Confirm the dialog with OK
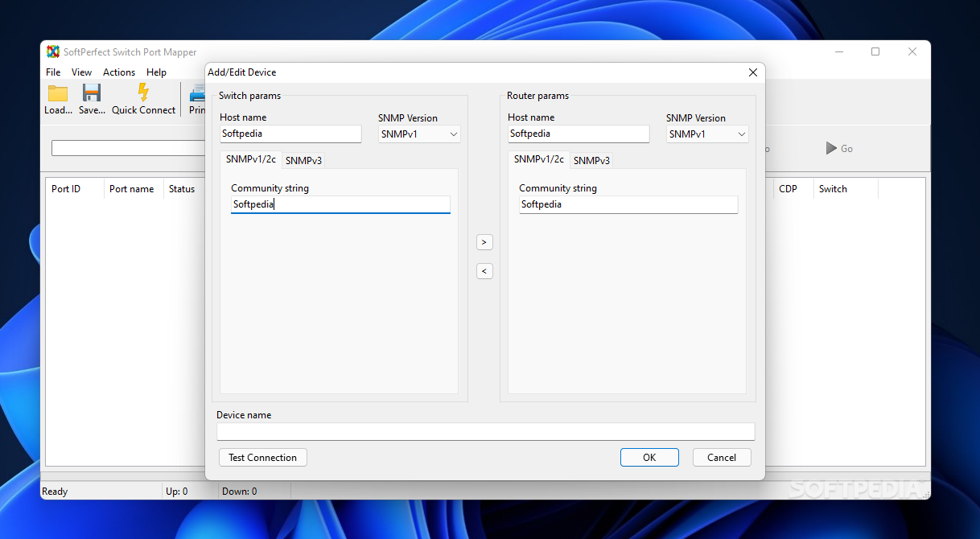 click(x=649, y=458)
